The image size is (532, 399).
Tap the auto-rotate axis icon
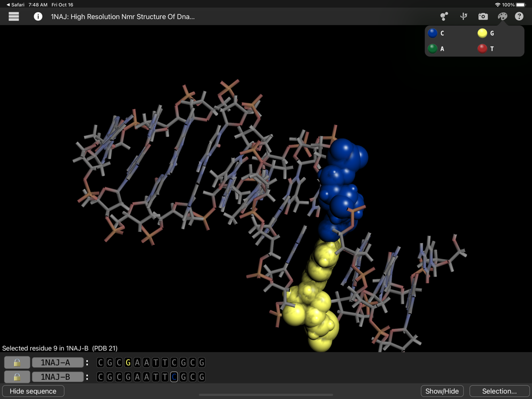(463, 16)
